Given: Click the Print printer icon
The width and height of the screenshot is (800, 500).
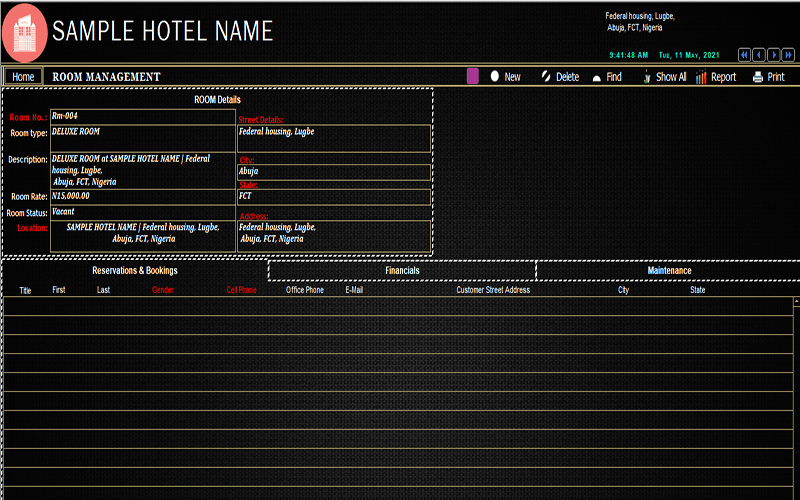Looking at the screenshot, I should pyautogui.click(x=758, y=77).
